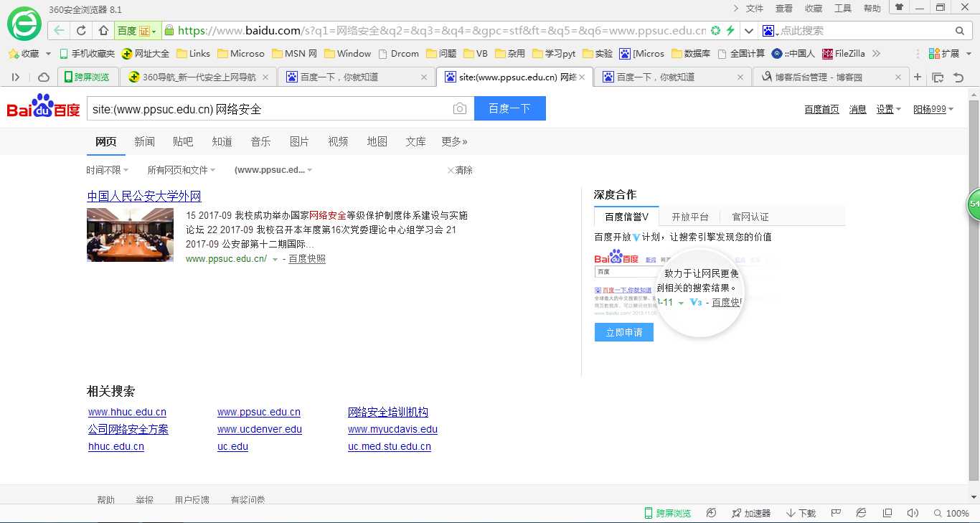
Task: Expand the address bar history dropdown arrow
Action: (749, 31)
